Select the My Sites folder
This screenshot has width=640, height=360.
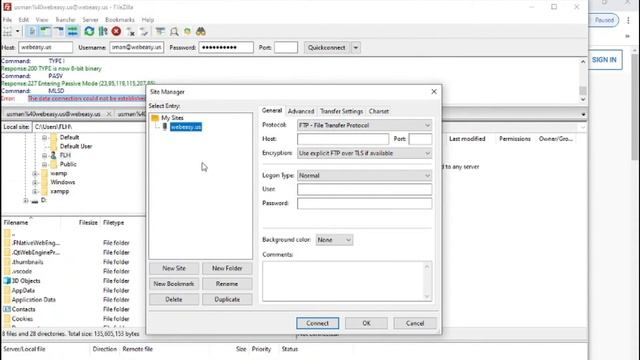point(172,118)
